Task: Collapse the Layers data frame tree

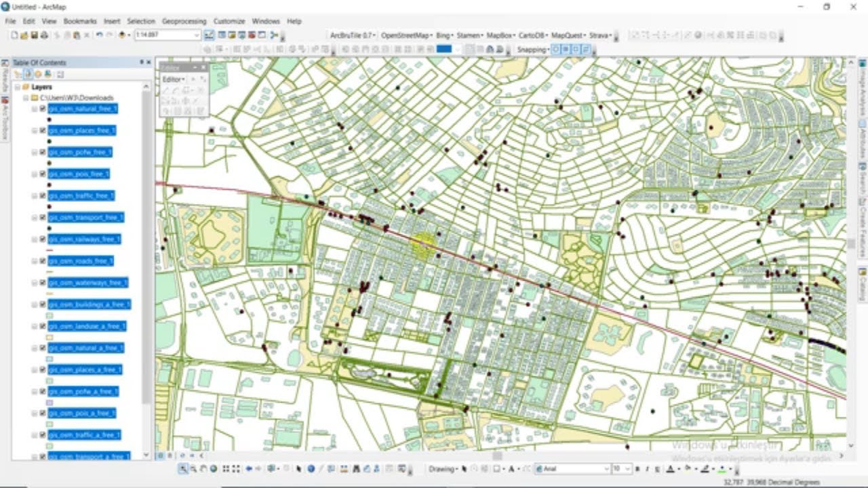Action: (18, 87)
